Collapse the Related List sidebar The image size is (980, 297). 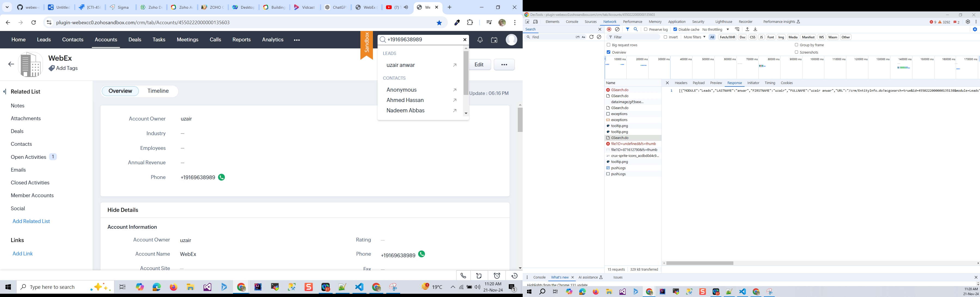tap(5, 91)
